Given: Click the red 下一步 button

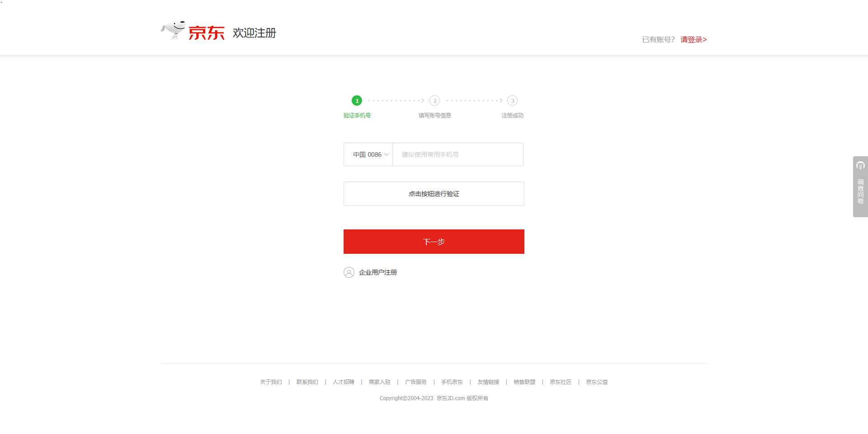Looking at the screenshot, I should (434, 242).
